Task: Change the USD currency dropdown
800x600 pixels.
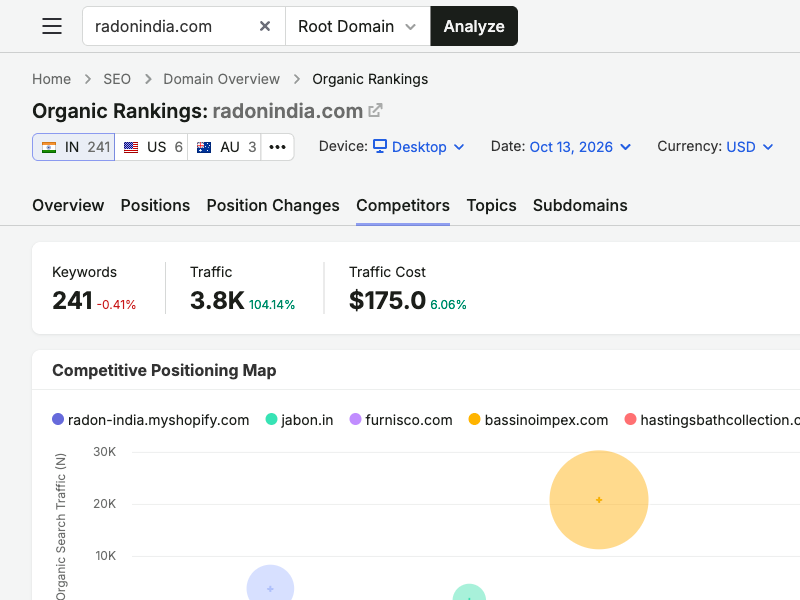Action: (x=749, y=147)
